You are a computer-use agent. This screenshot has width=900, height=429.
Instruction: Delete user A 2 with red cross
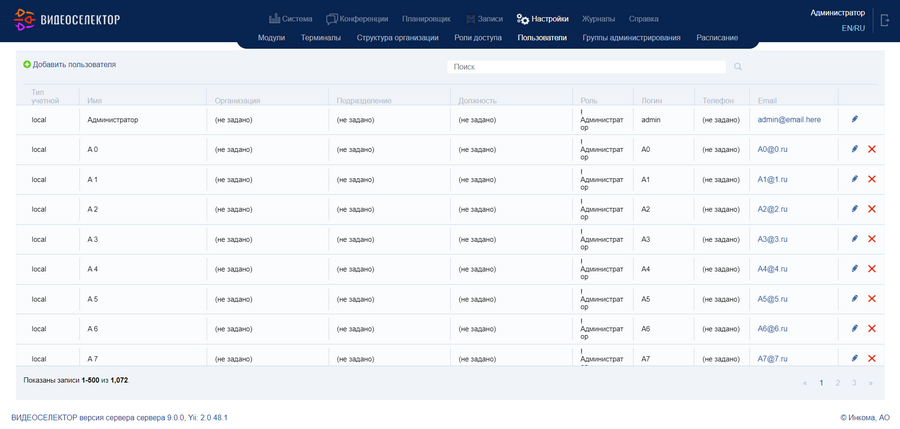click(872, 209)
